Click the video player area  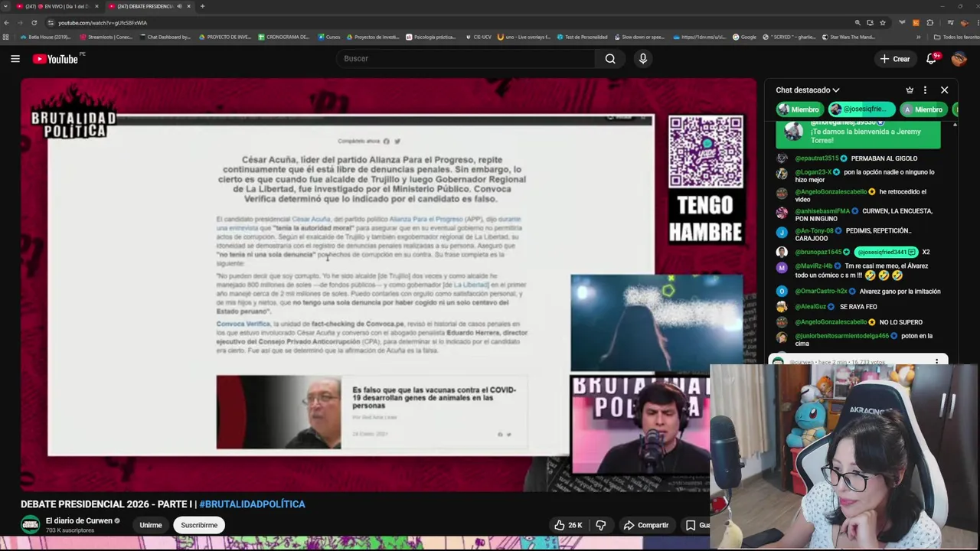coord(388,285)
